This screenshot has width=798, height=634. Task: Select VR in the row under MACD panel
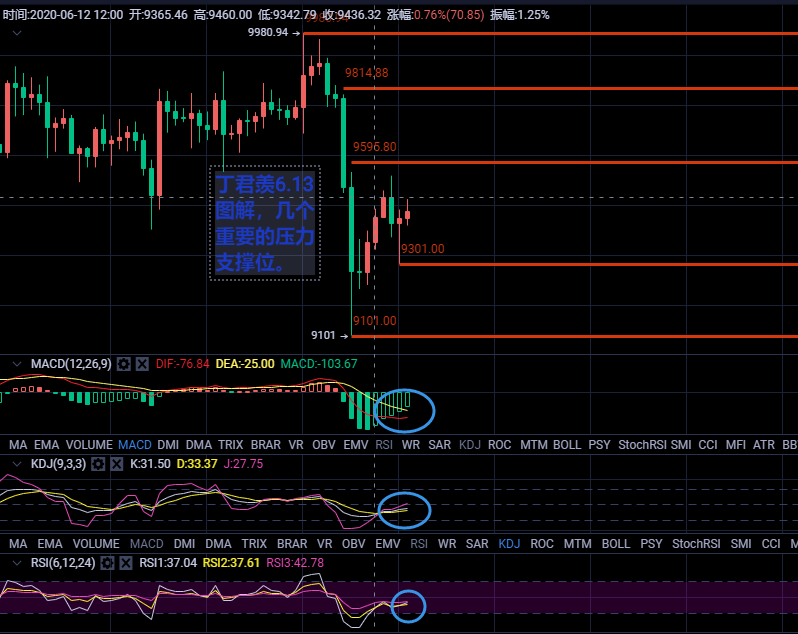[296, 445]
